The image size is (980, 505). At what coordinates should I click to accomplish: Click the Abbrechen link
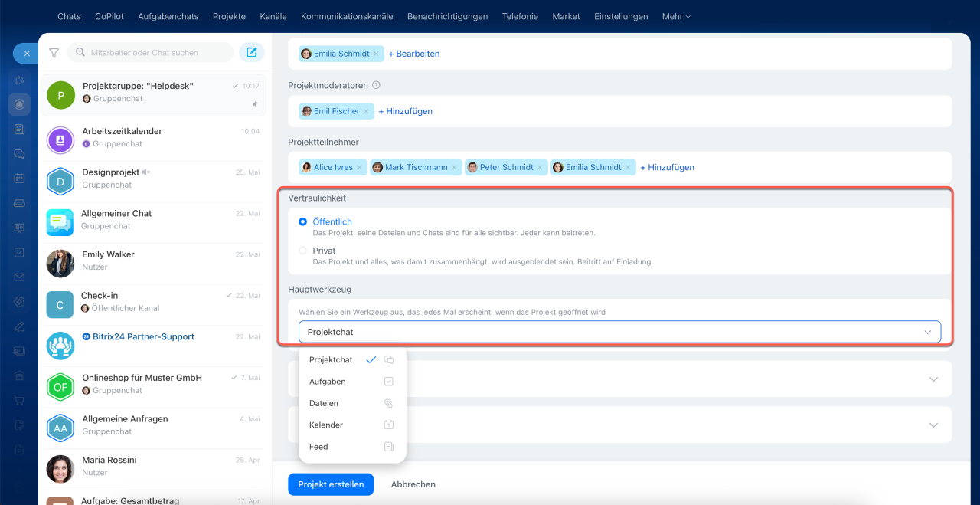tap(413, 484)
